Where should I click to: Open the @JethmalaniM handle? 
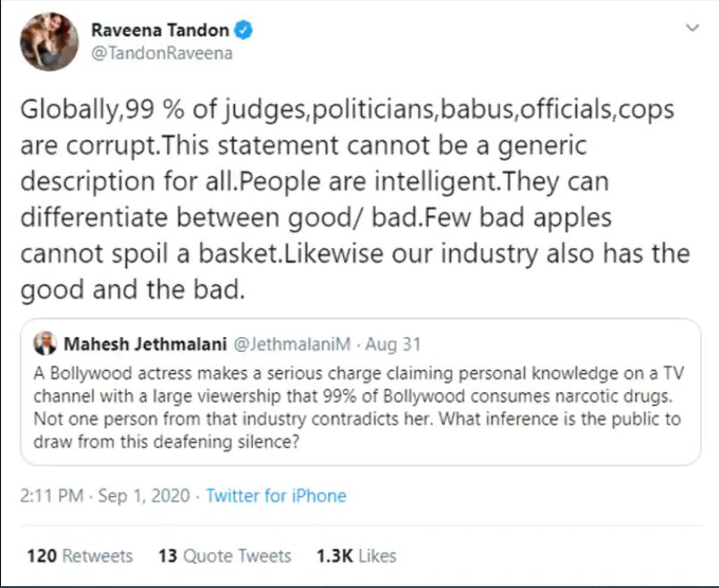tap(293, 344)
